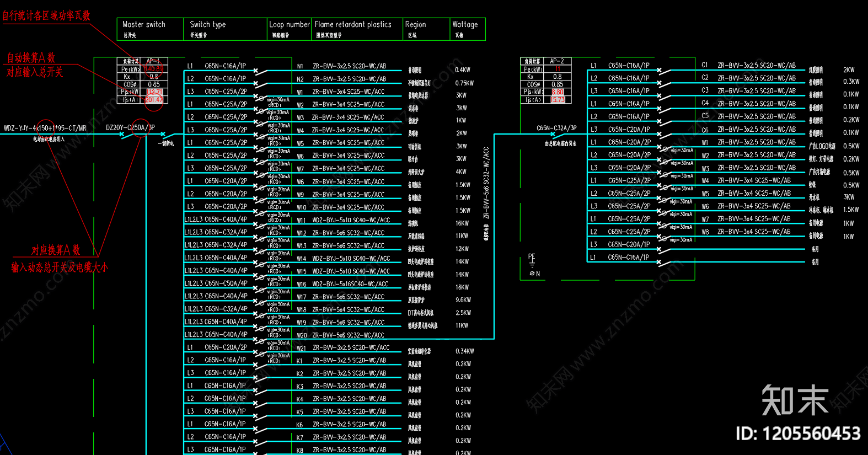Select wattage value "9.6KW"
Viewport: 868px width, 455px height.
[463, 300]
